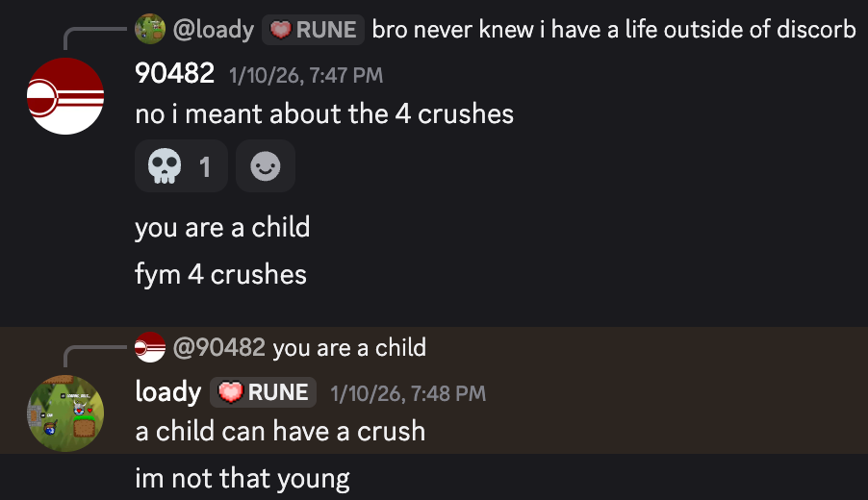Click the loady username header
The width and height of the screenshot is (868, 500).
click(167, 391)
